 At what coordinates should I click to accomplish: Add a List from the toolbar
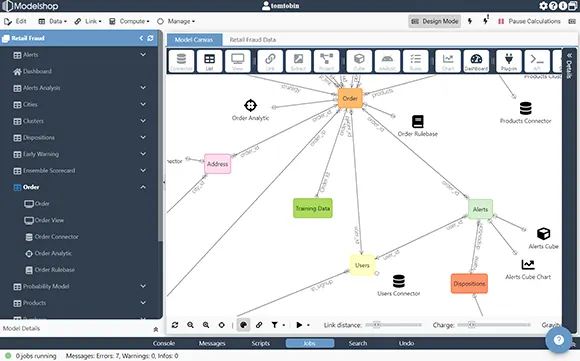(x=209, y=61)
